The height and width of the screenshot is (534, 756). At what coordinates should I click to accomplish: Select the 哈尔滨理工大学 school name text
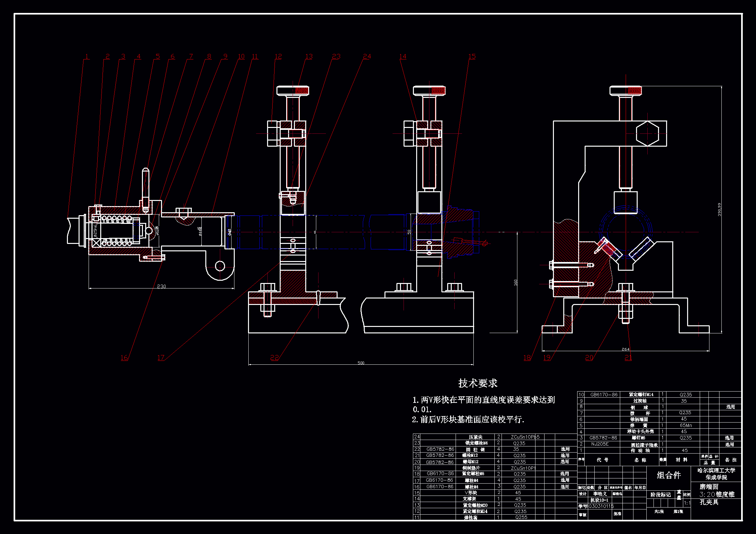point(716,470)
